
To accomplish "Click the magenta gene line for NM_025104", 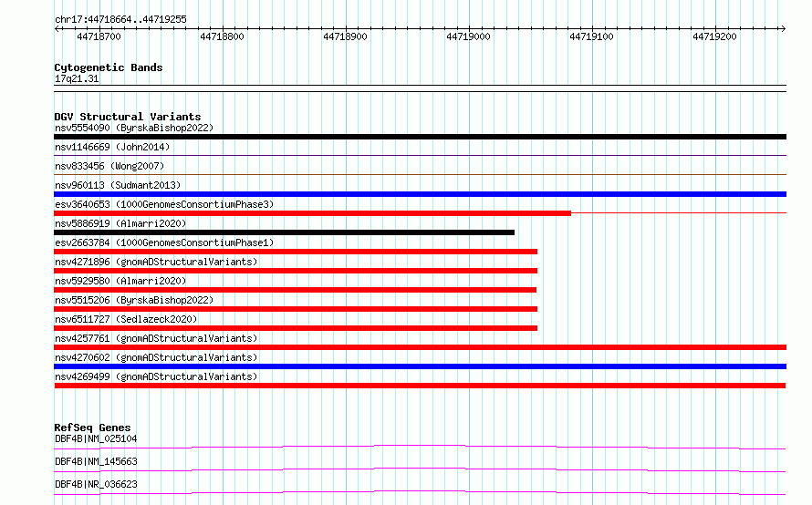I will (x=420, y=447).
